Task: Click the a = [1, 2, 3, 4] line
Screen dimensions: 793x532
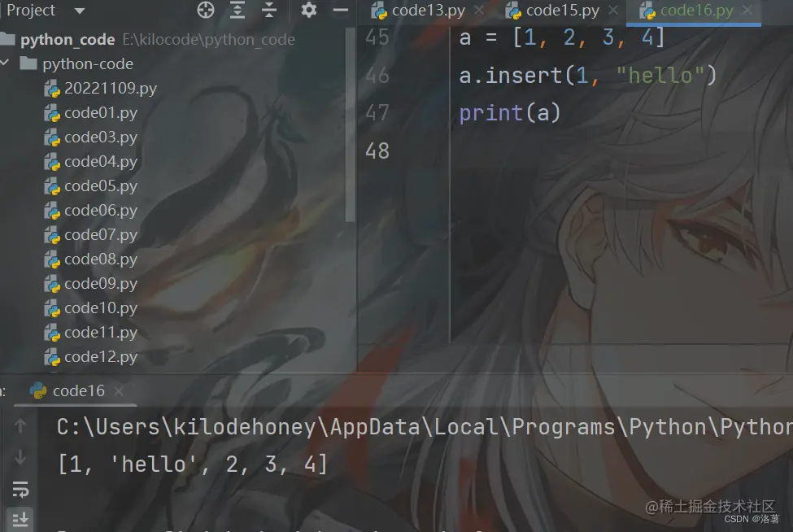Action: [562, 38]
